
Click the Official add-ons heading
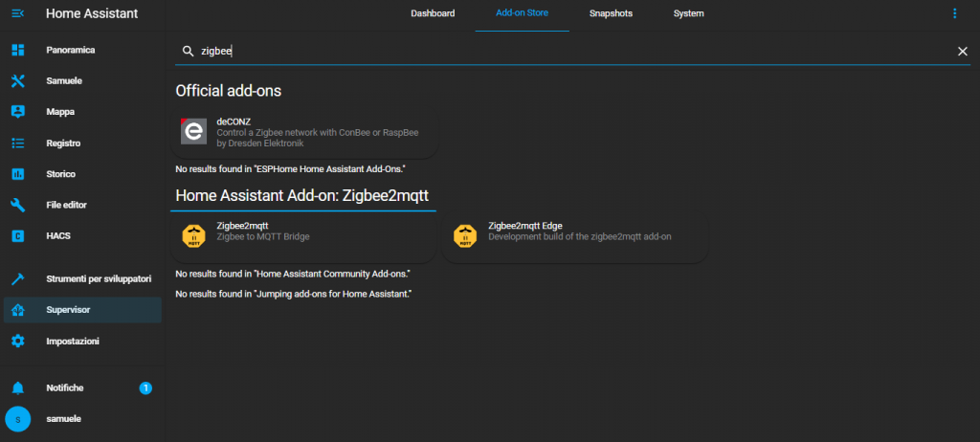tap(228, 91)
